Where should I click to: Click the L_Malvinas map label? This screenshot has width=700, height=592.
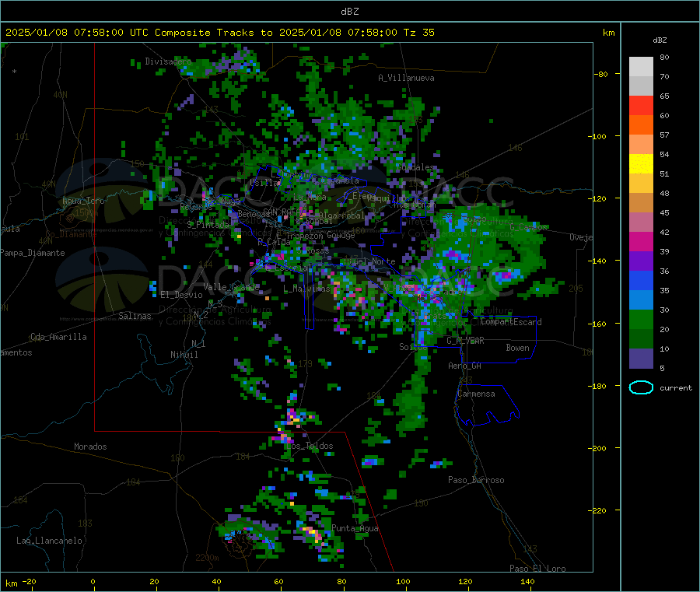pos(306,289)
